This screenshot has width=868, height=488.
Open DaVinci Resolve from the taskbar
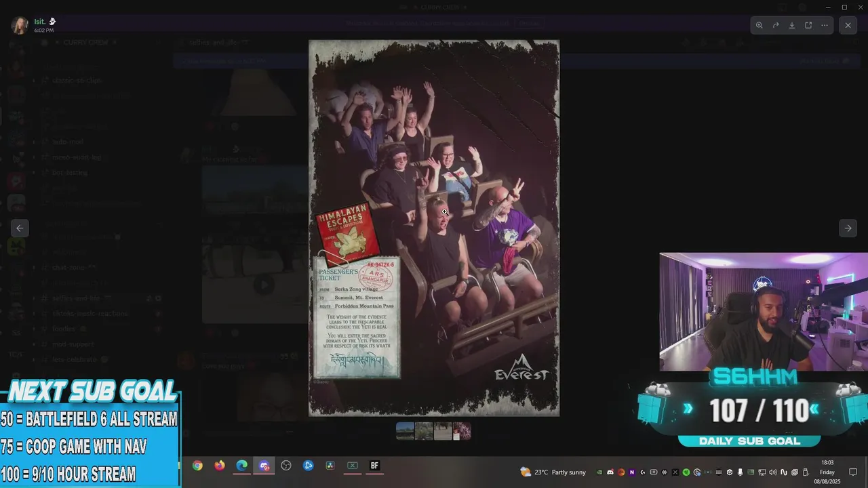330,466
